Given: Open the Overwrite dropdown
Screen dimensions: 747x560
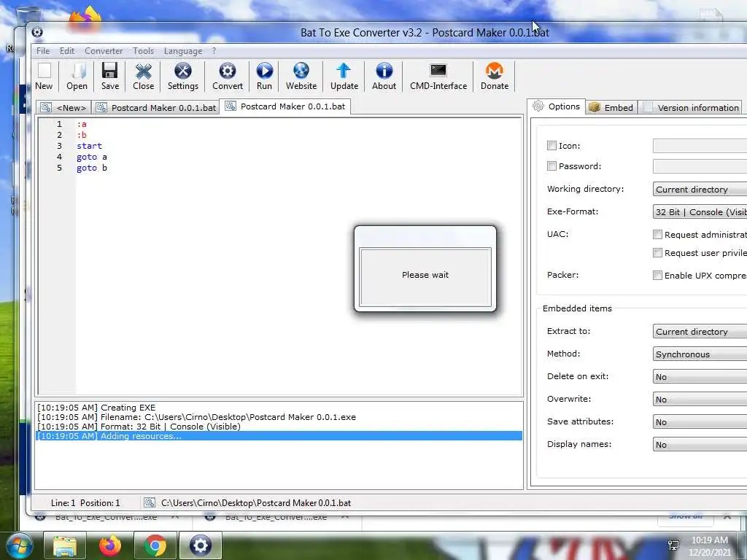Looking at the screenshot, I should 700,399.
